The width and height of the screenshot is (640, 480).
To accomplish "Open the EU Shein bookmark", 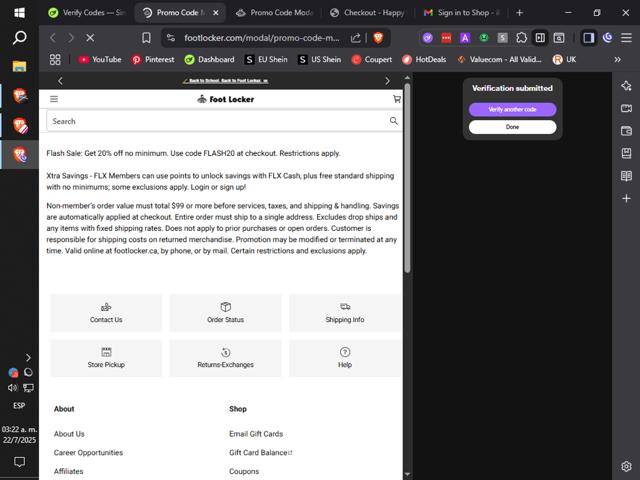I will pos(266,60).
